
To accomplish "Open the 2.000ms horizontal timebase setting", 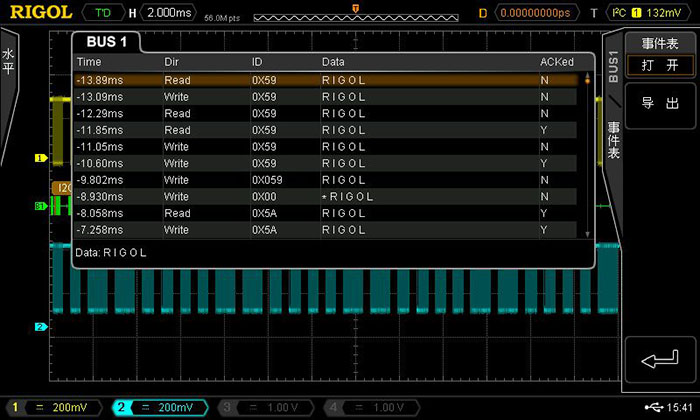I will [x=170, y=13].
